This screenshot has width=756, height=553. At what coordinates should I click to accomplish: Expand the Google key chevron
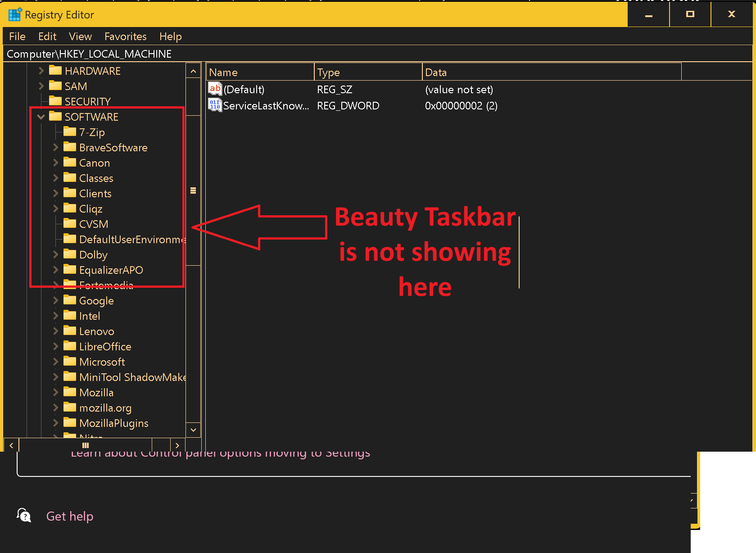pyautogui.click(x=55, y=300)
